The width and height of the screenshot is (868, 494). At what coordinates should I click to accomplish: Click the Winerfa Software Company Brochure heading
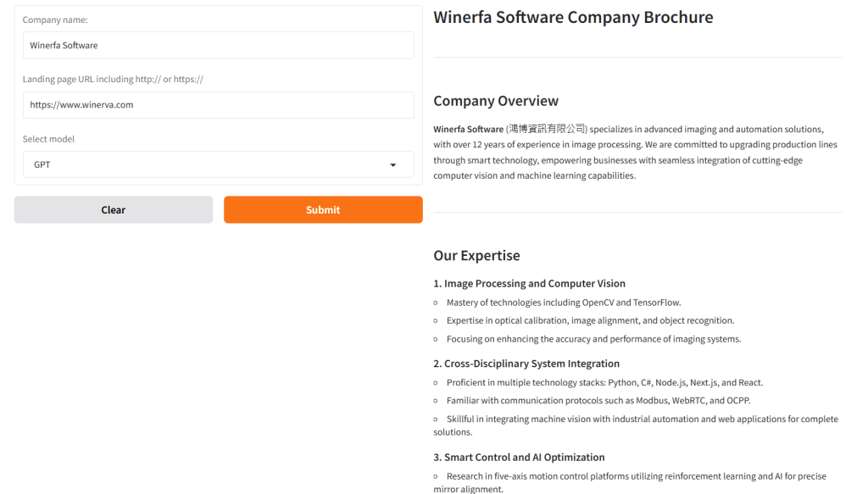[x=573, y=17]
